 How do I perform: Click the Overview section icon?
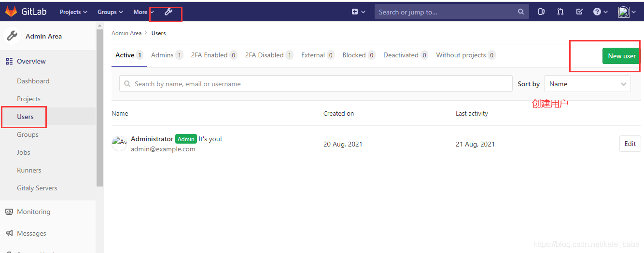coord(9,61)
